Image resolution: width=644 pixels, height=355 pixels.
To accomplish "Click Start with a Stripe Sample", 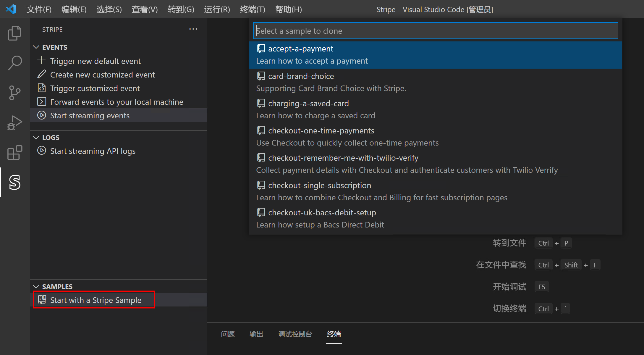I will coord(118,300).
